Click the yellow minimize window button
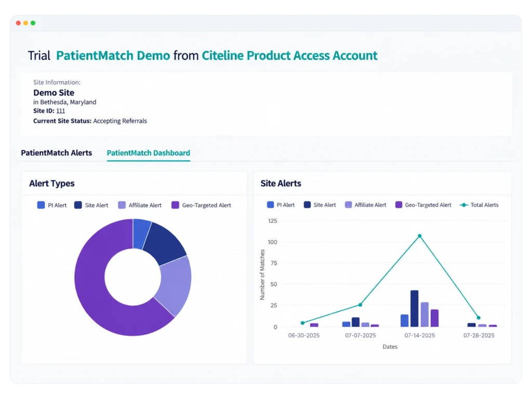 coord(25,23)
